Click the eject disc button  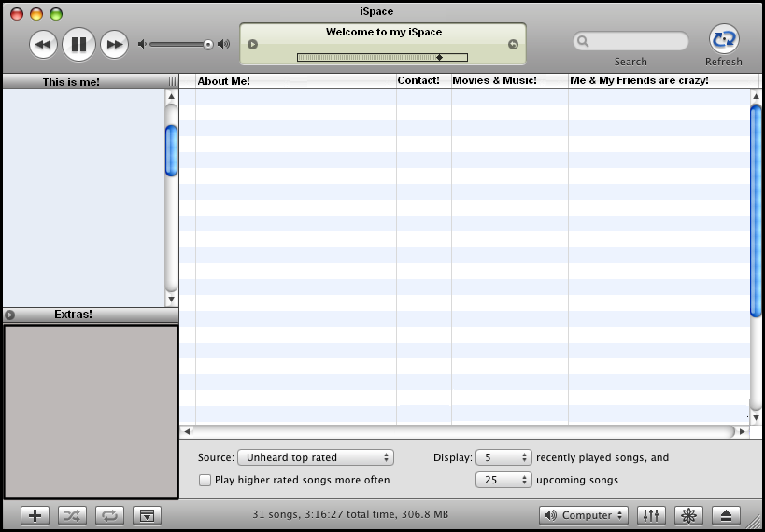point(726,515)
